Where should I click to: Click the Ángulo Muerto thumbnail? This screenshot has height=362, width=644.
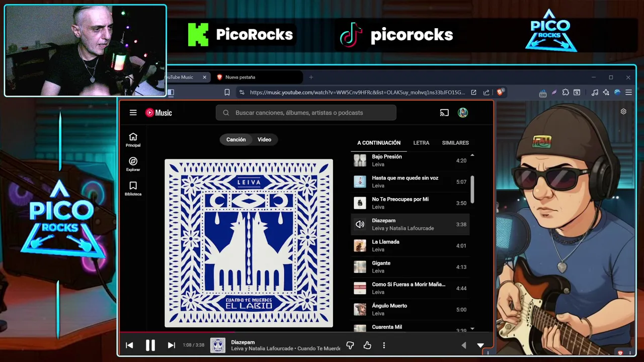coord(360,309)
